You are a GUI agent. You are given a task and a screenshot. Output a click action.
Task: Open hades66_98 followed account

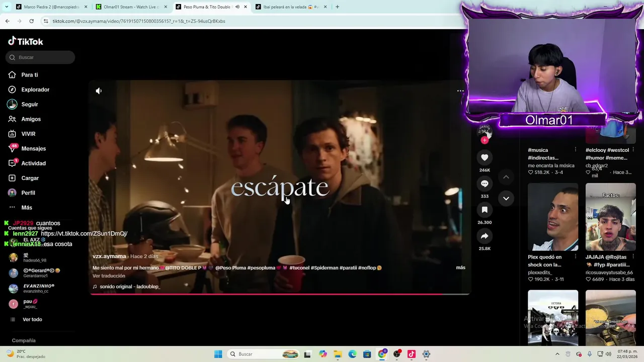(30, 258)
